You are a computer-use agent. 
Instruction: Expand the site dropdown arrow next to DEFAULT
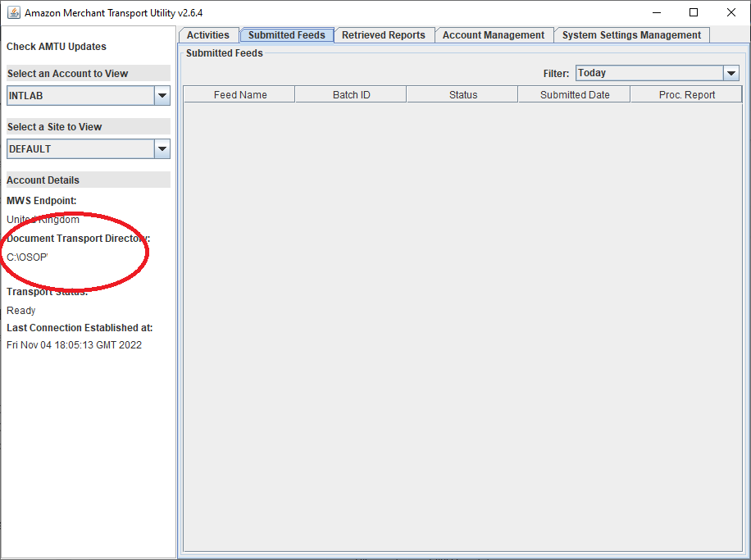[x=162, y=149]
